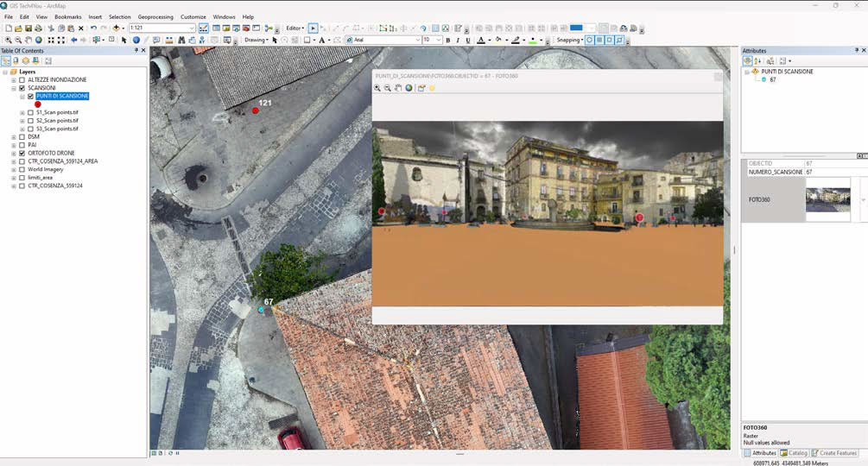
Task: Open the Customize menu
Action: 193,17
